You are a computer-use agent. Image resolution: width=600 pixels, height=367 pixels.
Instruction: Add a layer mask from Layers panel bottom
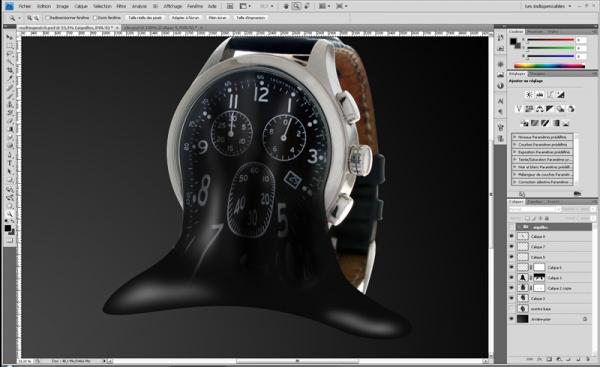click(x=549, y=359)
